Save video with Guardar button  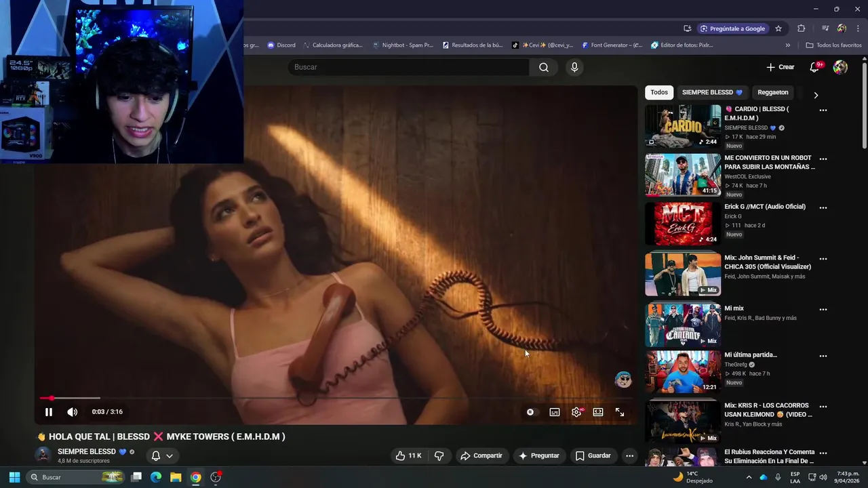pos(593,455)
